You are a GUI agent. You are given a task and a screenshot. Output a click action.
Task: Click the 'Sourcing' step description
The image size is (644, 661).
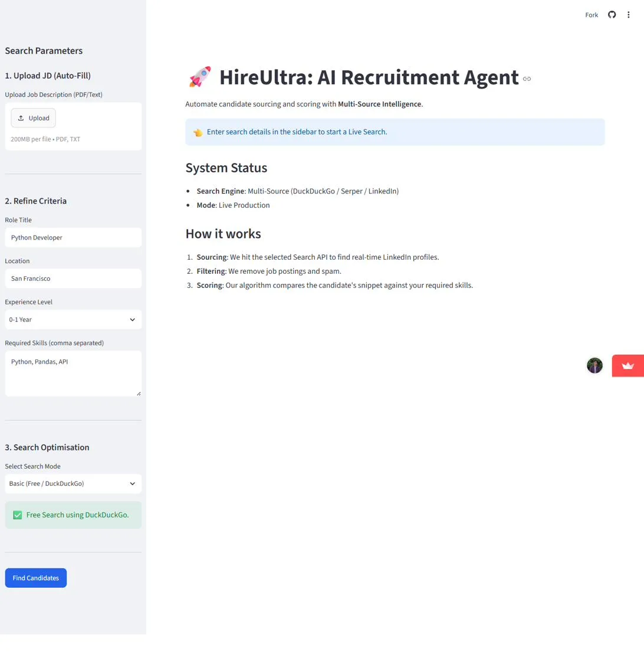pos(318,257)
